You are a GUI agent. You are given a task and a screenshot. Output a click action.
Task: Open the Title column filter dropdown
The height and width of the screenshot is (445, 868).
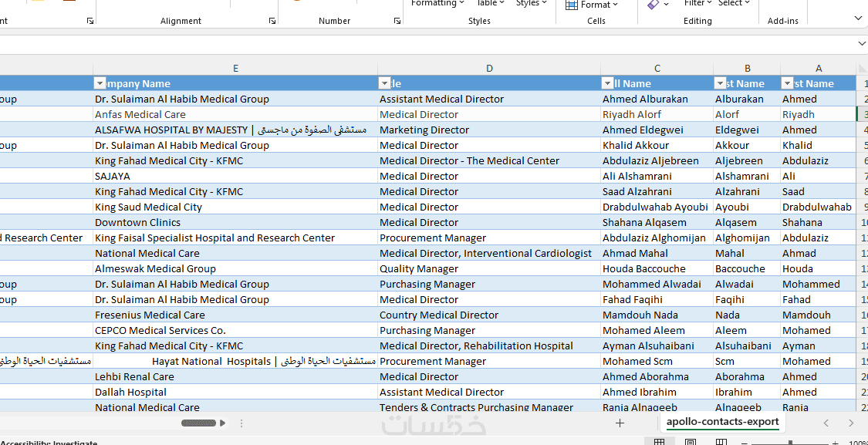[384, 83]
